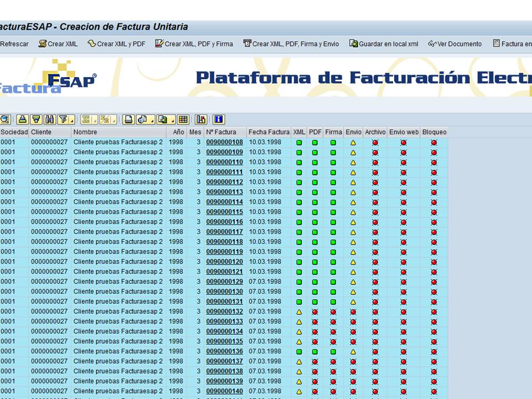Open the Find binoculars tool

tap(49, 120)
